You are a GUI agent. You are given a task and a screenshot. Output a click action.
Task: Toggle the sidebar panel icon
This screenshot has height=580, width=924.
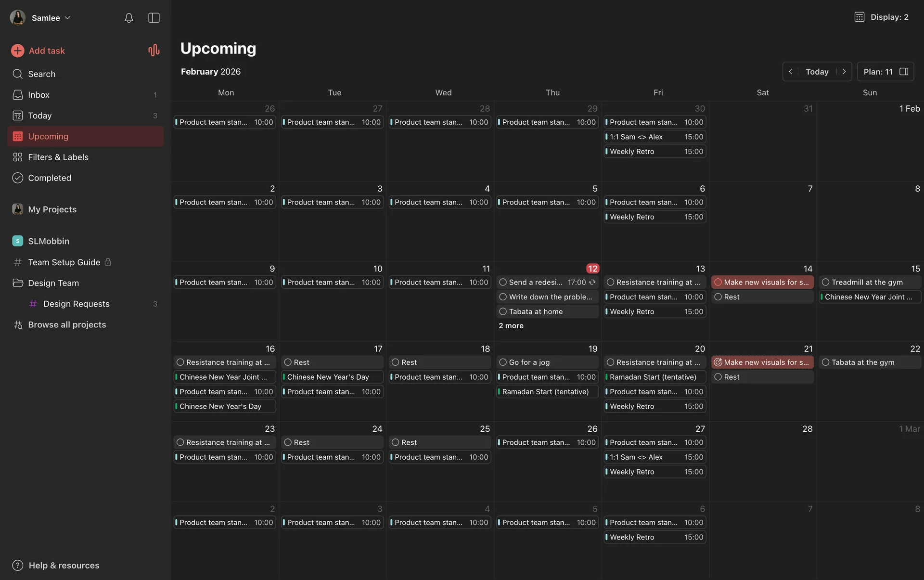point(154,18)
